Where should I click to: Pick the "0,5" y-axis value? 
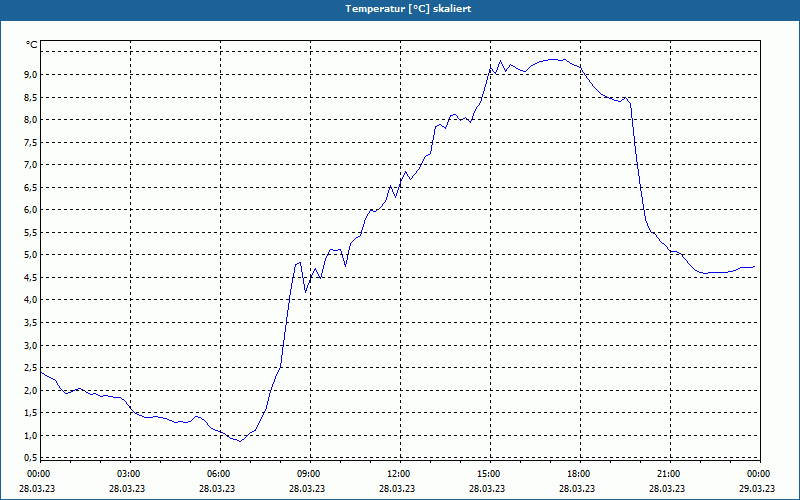coord(31,457)
